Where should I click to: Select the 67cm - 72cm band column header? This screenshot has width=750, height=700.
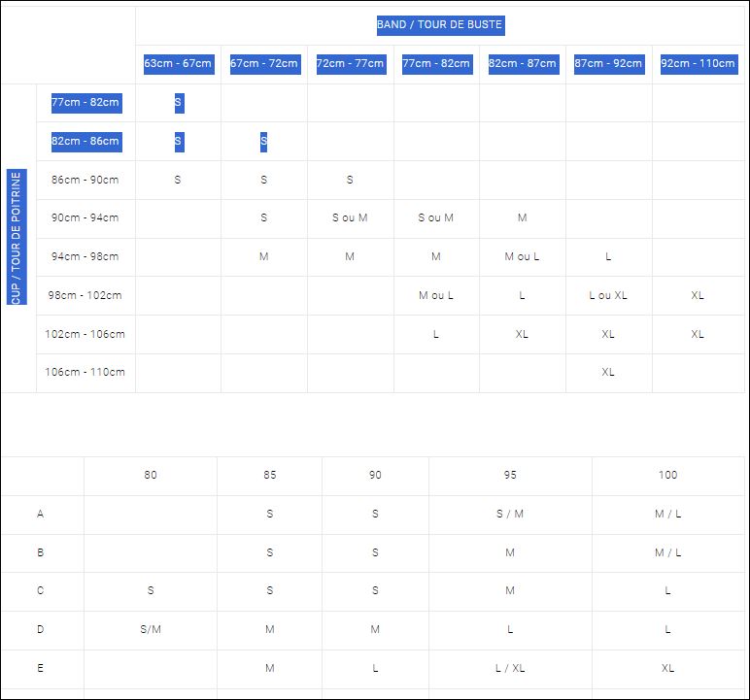[264, 64]
